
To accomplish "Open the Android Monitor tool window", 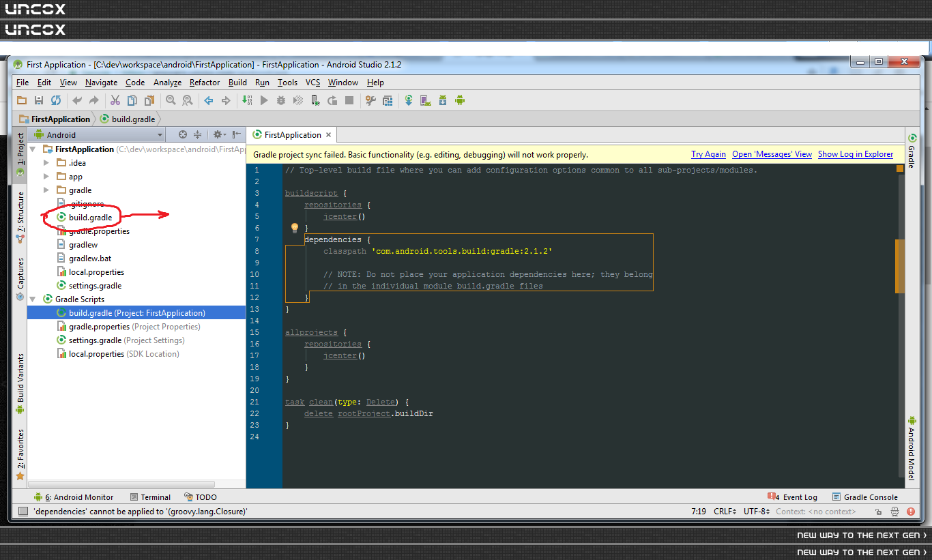I will pos(74,497).
